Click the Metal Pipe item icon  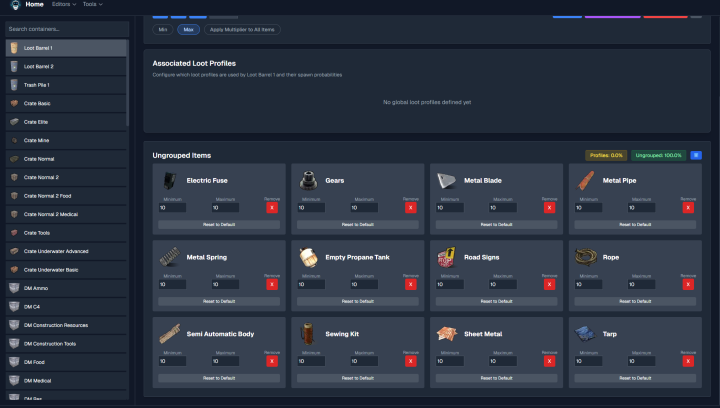(585, 180)
